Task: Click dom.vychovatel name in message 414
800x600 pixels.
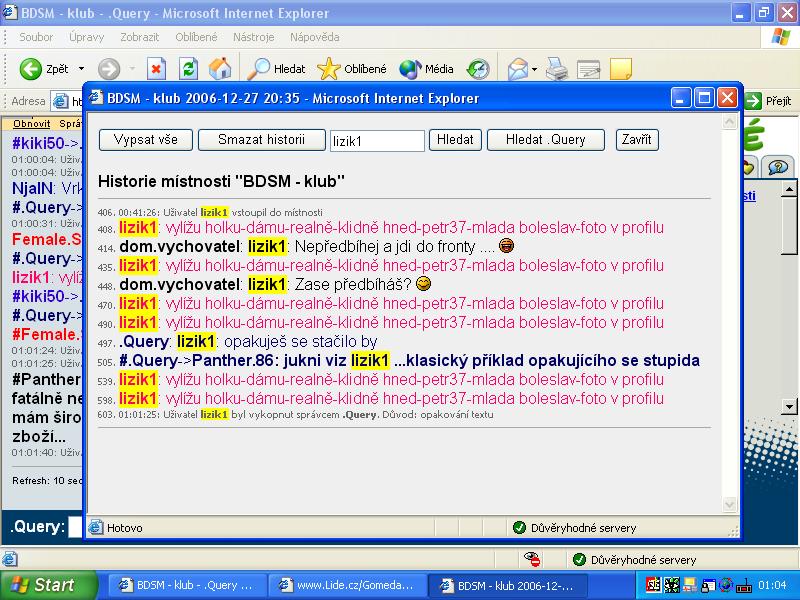Action: pyautogui.click(x=179, y=247)
